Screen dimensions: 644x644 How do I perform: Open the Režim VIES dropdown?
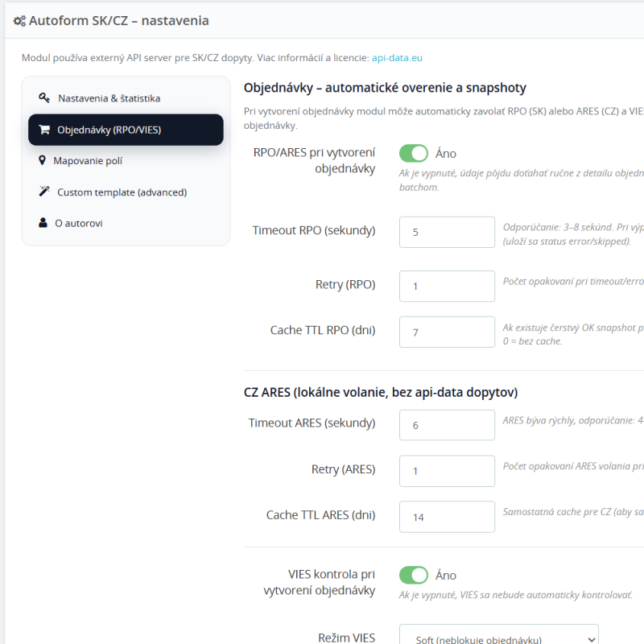[x=498, y=638]
